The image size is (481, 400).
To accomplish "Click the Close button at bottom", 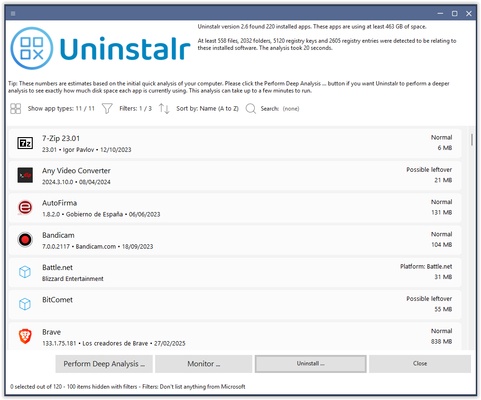I will 420,364.
